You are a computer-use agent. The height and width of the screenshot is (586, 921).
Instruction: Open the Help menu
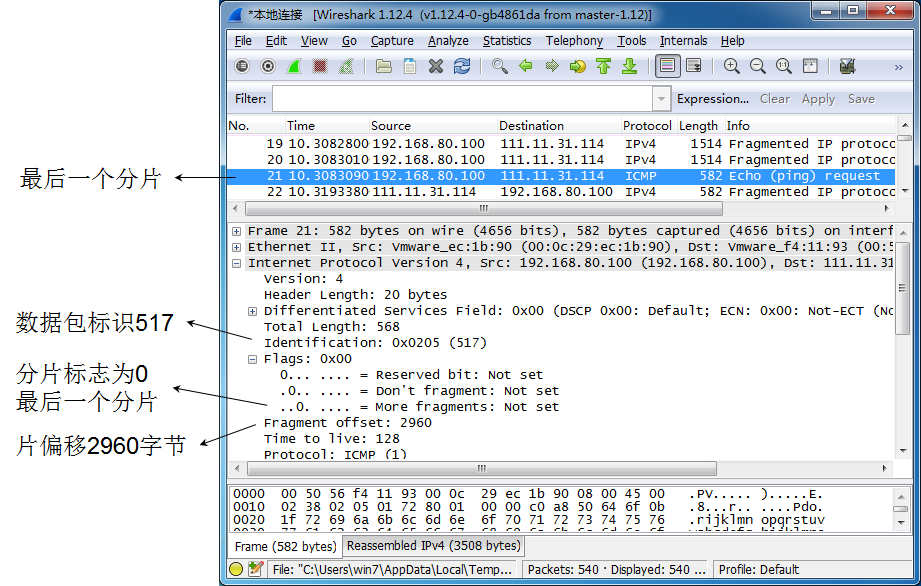point(732,41)
